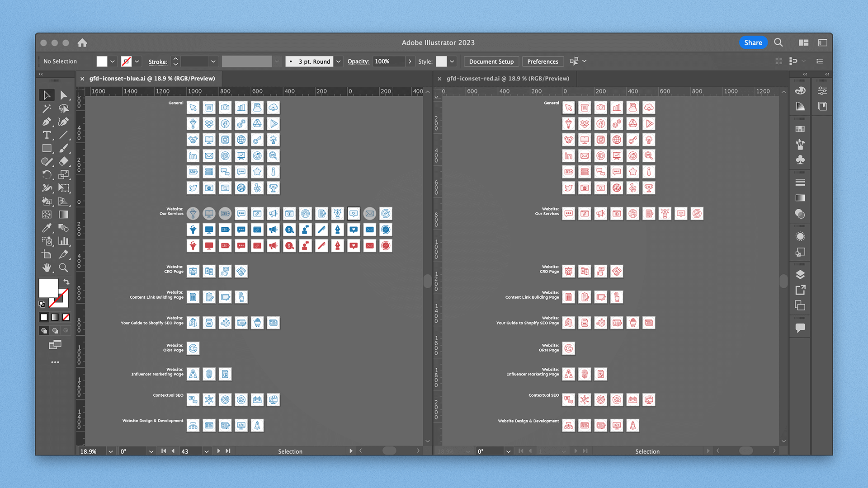Click the large white Fill swatch

[48, 288]
